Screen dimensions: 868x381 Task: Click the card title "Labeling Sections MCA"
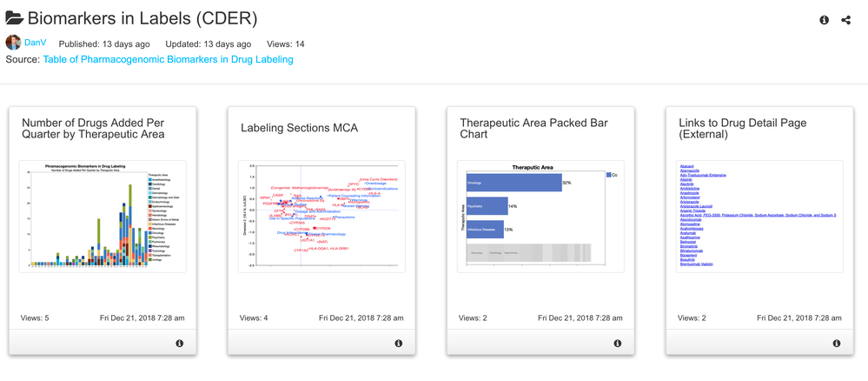299,128
